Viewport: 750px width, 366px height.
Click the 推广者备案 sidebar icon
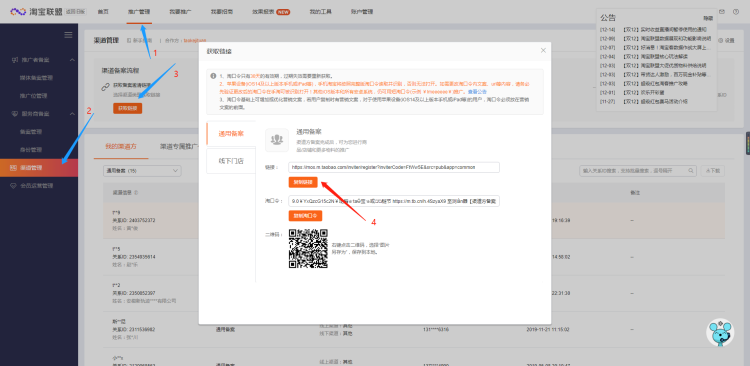click(14, 60)
